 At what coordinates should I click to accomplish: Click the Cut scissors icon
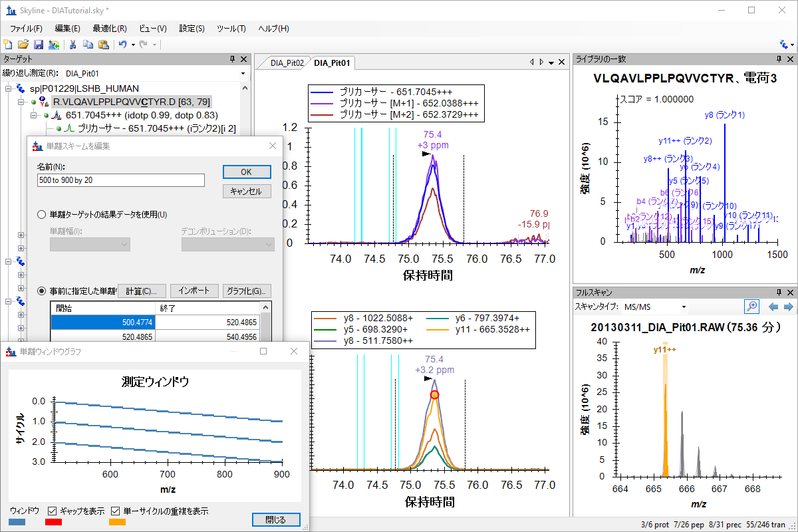click(73, 45)
